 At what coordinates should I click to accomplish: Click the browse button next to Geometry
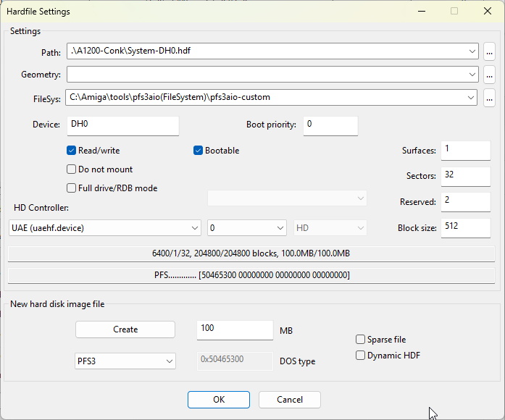coord(490,75)
